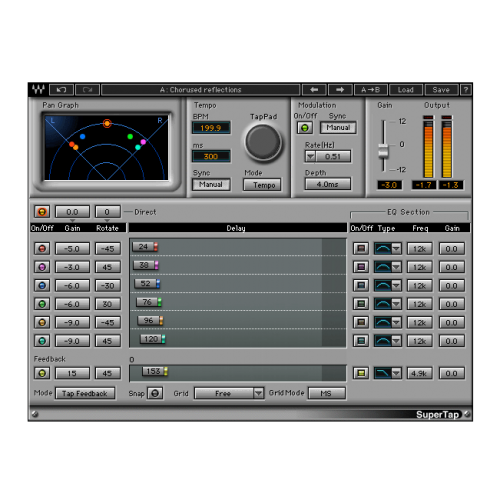This screenshot has height=500, width=500.
Task: Toggle EQ on for the 52 ms tap
Action: point(361,286)
